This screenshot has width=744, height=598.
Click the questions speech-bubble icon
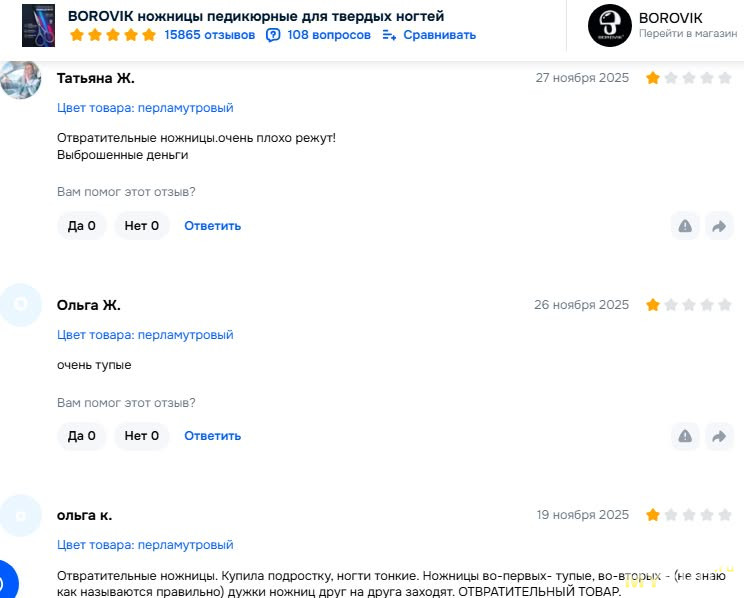[x=273, y=35]
